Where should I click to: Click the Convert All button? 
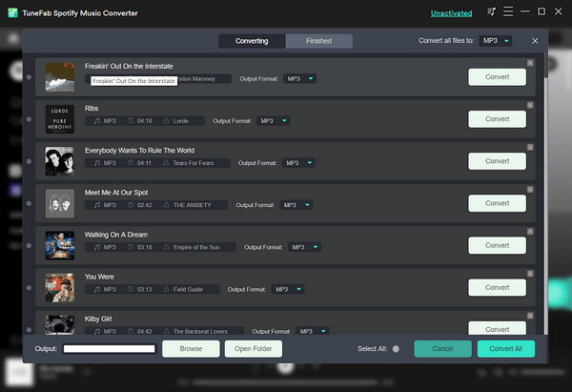tap(506, 349)
